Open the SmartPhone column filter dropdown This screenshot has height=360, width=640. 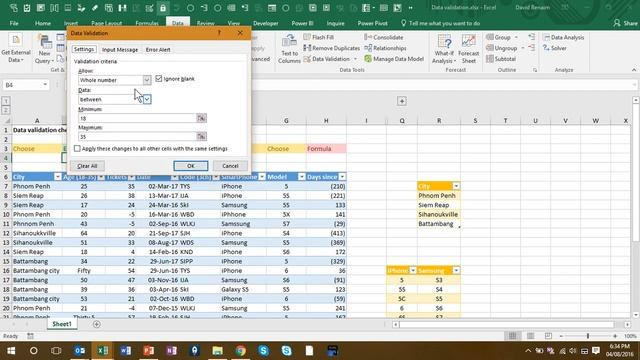click(x=262, y=177)
